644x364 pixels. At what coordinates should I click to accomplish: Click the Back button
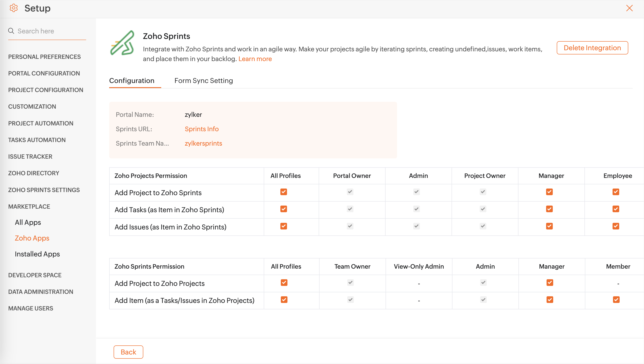click(128, 352)
